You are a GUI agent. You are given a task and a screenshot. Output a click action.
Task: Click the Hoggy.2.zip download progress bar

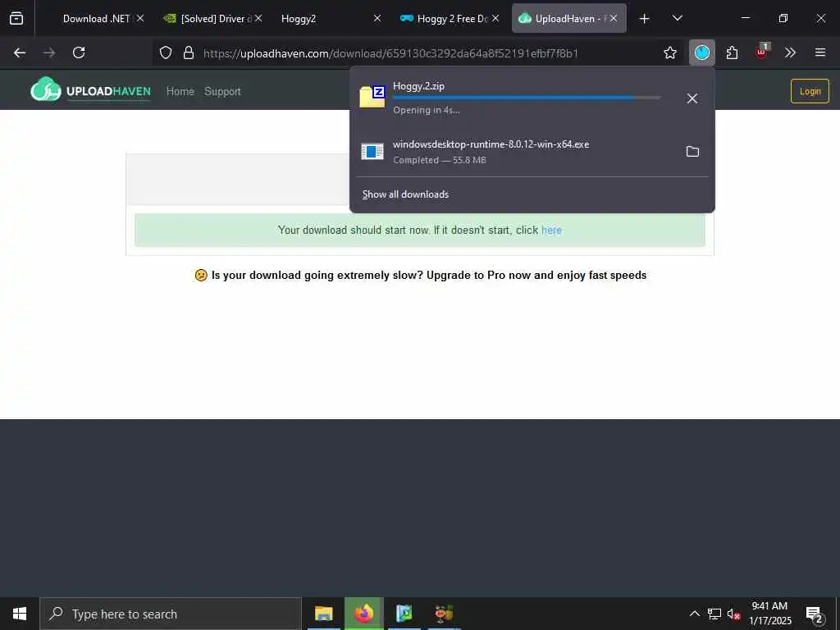pyautogui.click(x=527, y=98)
